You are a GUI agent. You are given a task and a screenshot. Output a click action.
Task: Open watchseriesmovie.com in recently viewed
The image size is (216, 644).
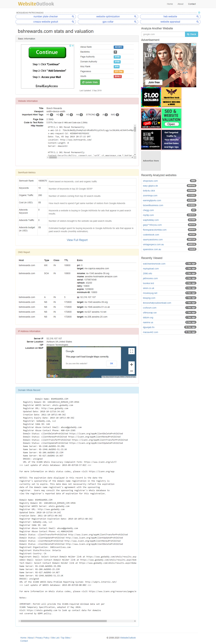click(154, 264)
